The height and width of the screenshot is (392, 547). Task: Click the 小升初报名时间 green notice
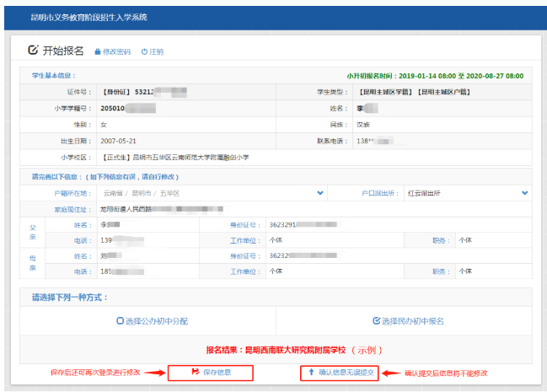click(x=435, y=76)
